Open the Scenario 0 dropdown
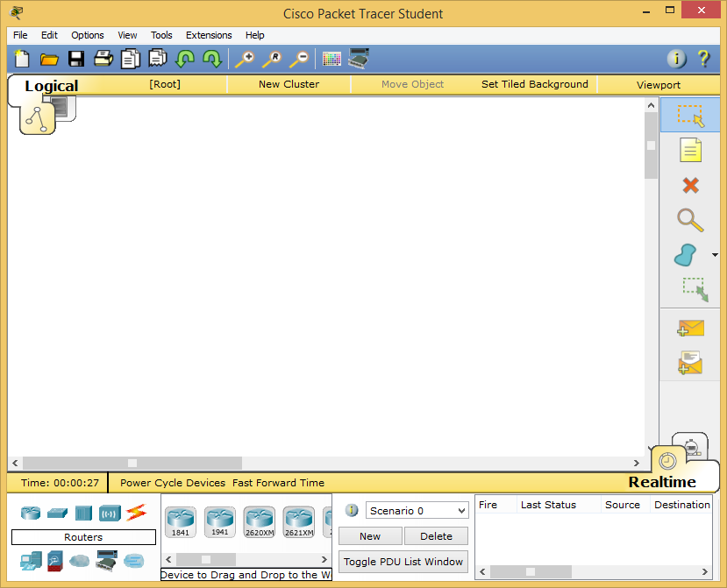 (417, 511)
